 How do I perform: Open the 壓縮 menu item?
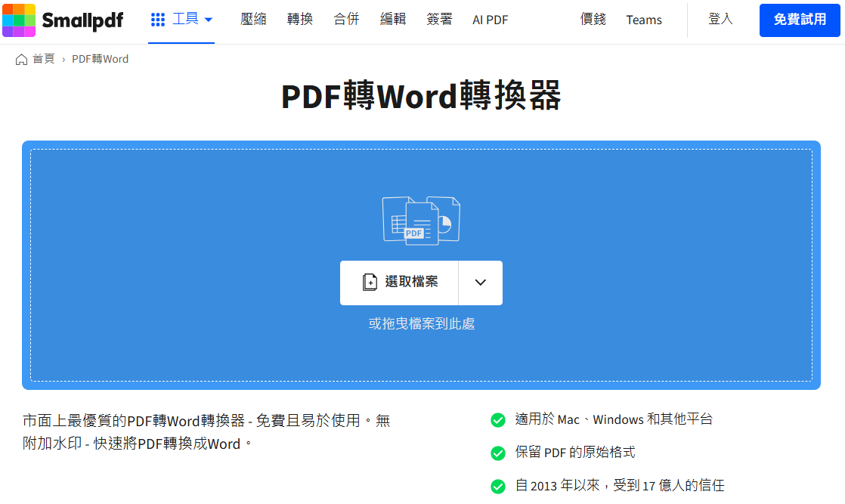[x=253, y=20]
